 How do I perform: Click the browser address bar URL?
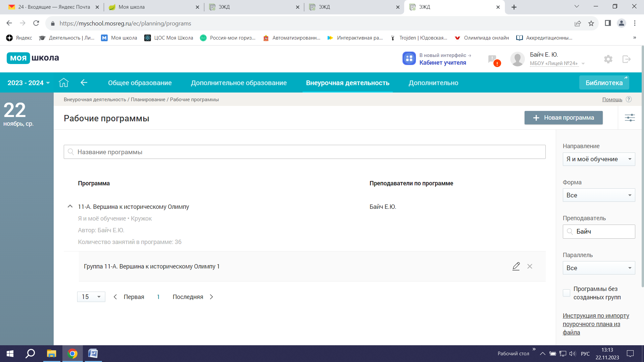pos(125,23)
